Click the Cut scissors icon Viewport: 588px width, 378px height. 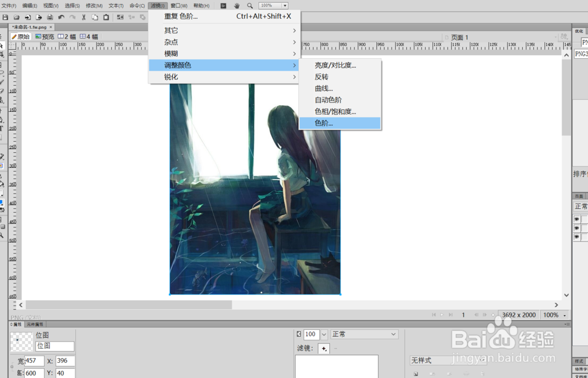83,17
